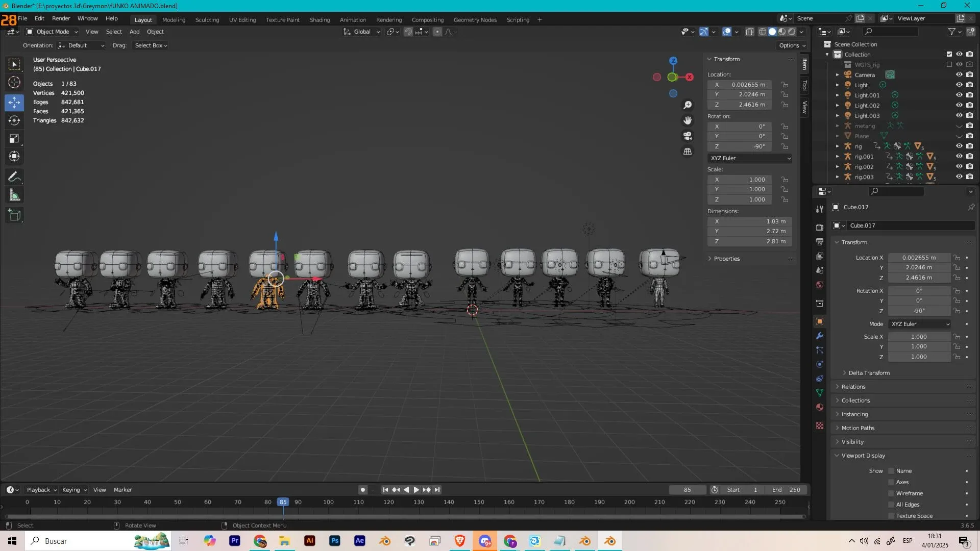Toggle auto keying record button
This screenshot has height=551, width=980.
click(362, 490)
